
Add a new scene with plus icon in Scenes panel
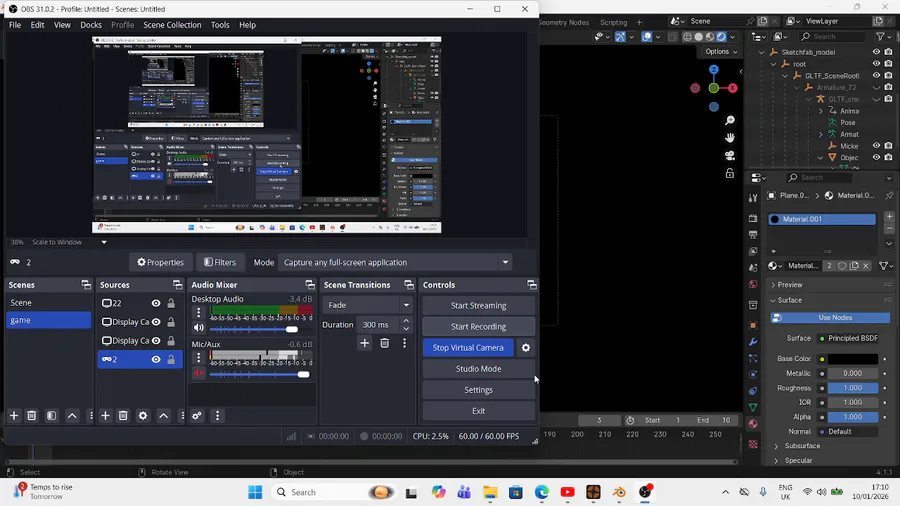point(14,415)
